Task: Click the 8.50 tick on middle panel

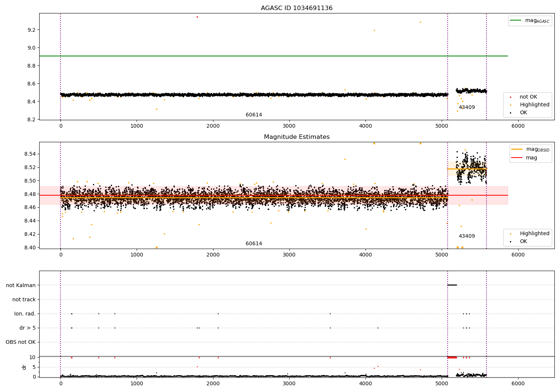Action: tap(30, 181)
